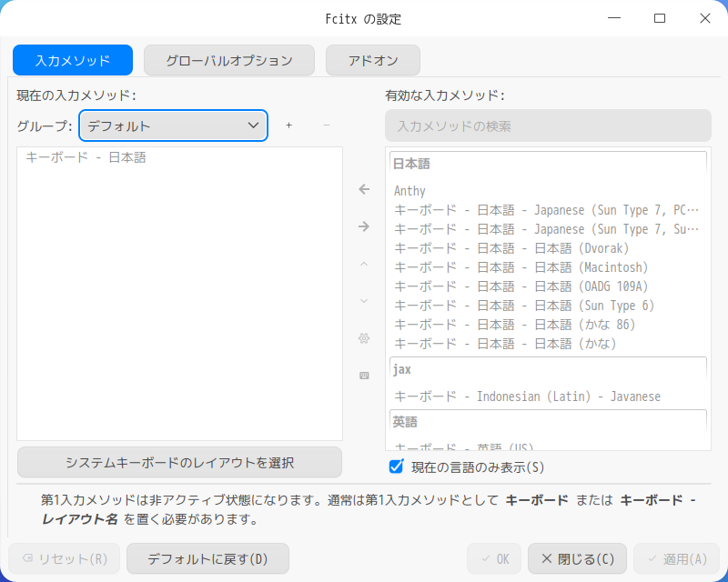Click the right arrow to remove input method
The height and width of the screenshot is (582, 728).
[364, 226]
